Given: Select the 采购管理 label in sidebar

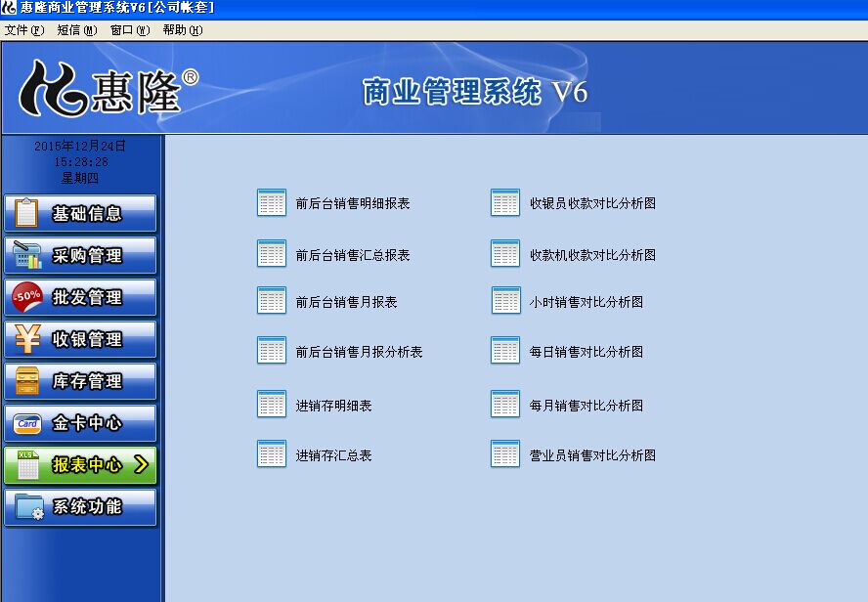Looking at the screenshot, I should point(87,256).
